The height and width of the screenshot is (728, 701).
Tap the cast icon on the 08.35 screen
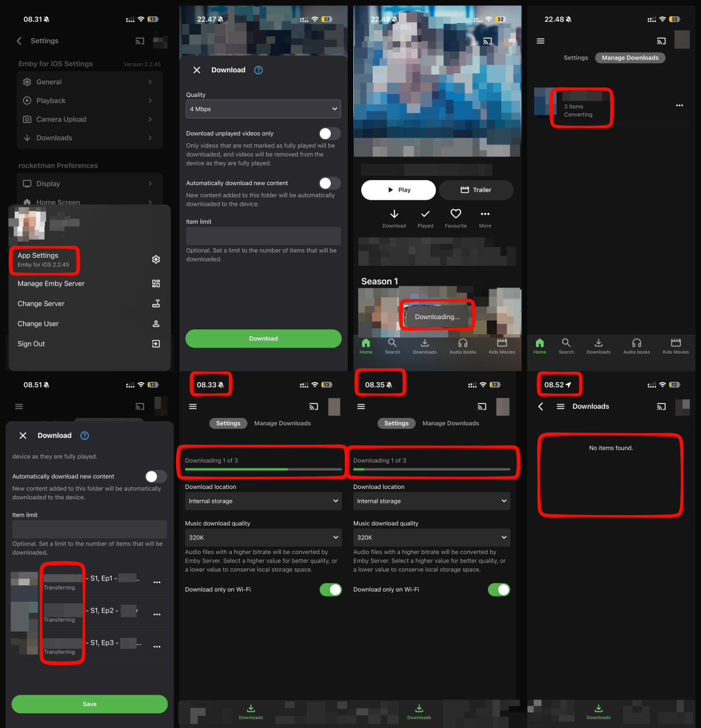point(482,406)
